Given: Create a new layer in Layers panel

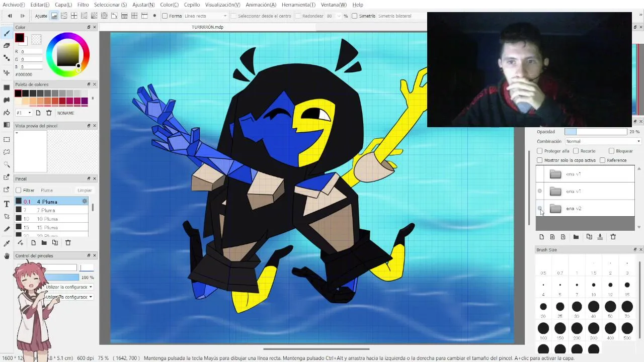Looking at the screenshot, I should pos(541,237).
